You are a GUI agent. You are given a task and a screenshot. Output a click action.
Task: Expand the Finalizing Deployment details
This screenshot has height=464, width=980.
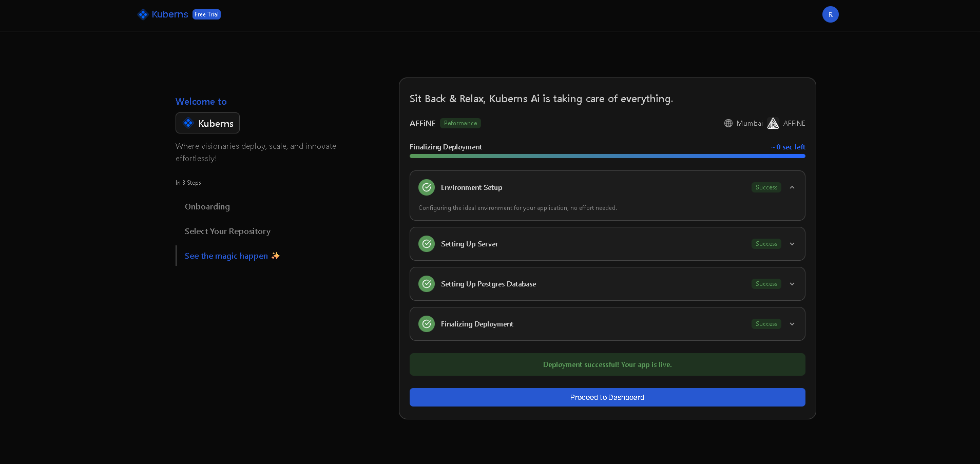click(x=792, y=324)
